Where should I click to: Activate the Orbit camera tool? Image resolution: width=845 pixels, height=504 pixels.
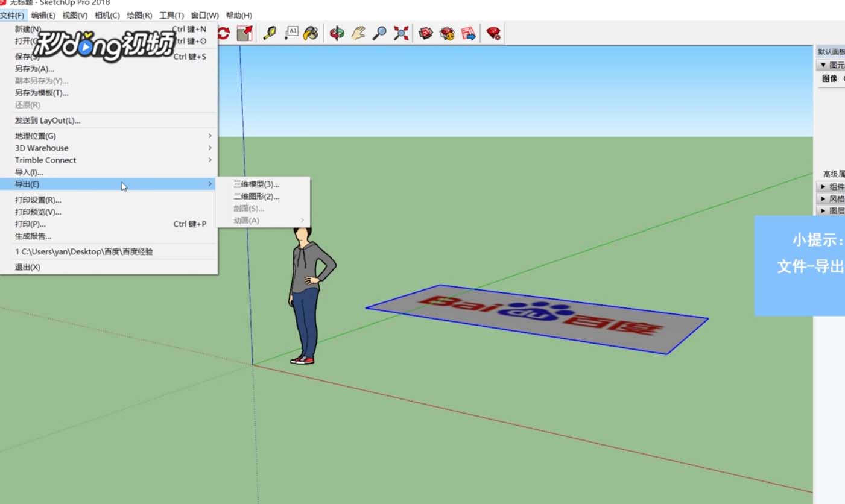pyautogui.click(x=337, y=33)
